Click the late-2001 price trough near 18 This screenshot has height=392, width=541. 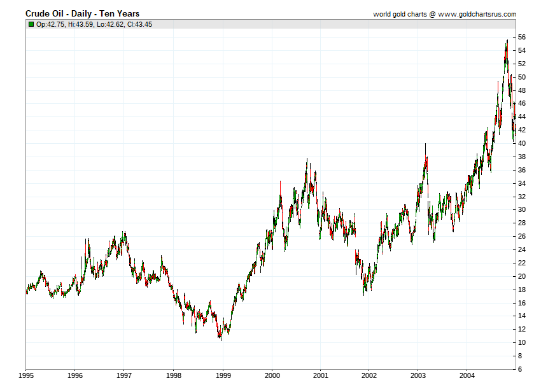[363, 293]
